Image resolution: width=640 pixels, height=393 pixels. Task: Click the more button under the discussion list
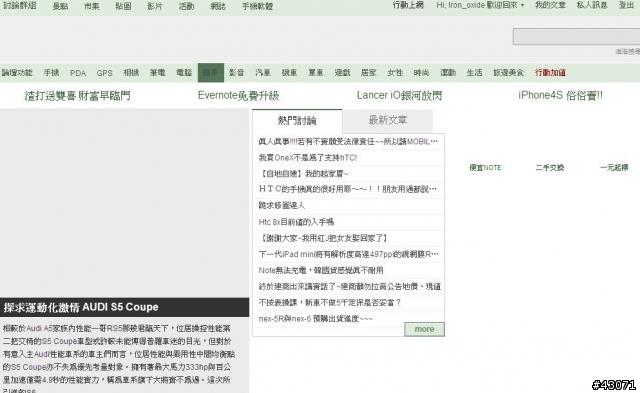coord(424,329)
